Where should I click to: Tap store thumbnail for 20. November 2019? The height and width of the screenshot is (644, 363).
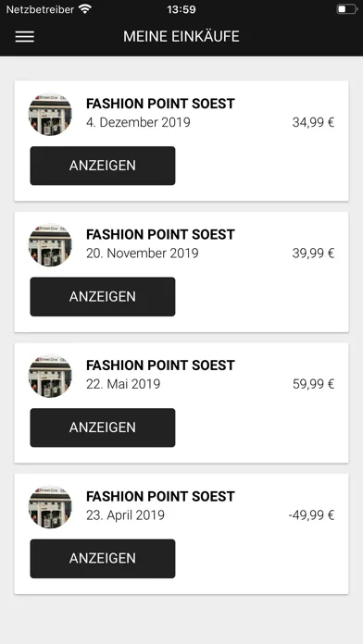coord(50,245)
